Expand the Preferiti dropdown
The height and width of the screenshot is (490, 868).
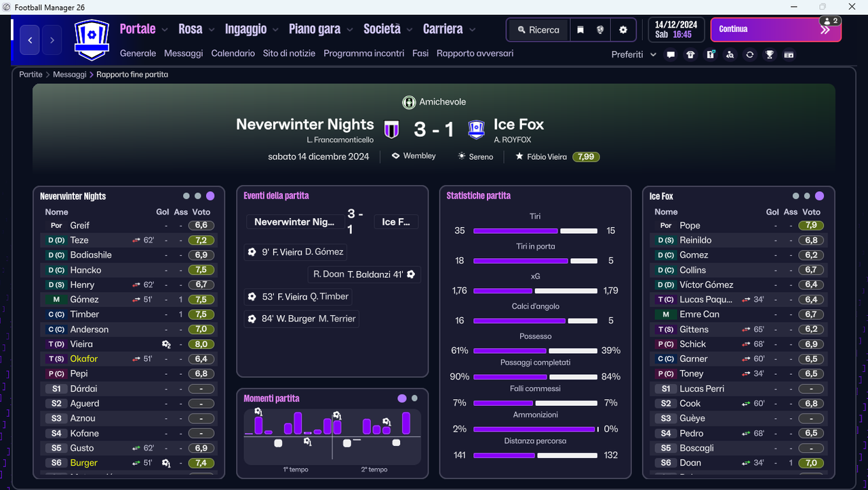click(x=633, y=55)
